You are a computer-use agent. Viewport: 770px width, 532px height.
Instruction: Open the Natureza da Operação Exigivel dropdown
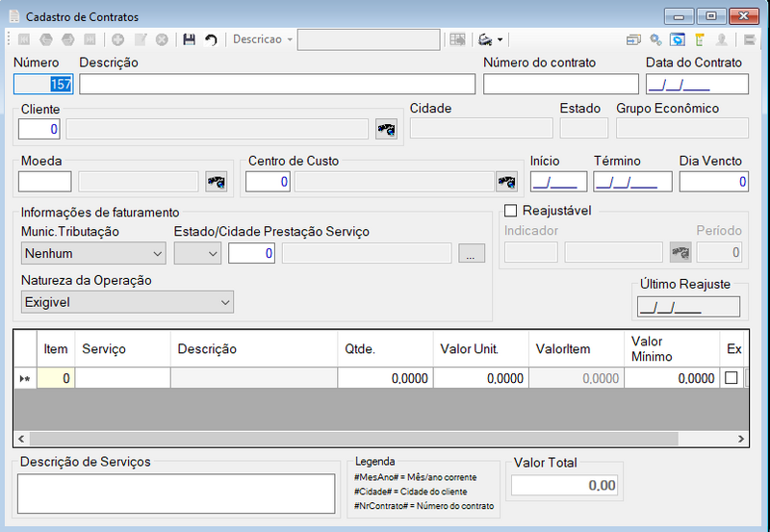tap(127, 302)
